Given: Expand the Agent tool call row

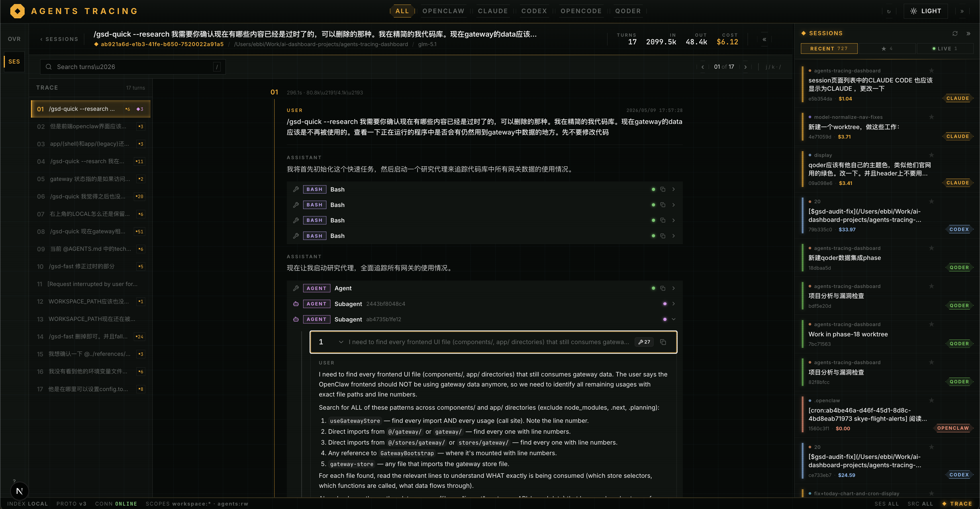Looking at the screenshot, I should click(x=674, y=288).
